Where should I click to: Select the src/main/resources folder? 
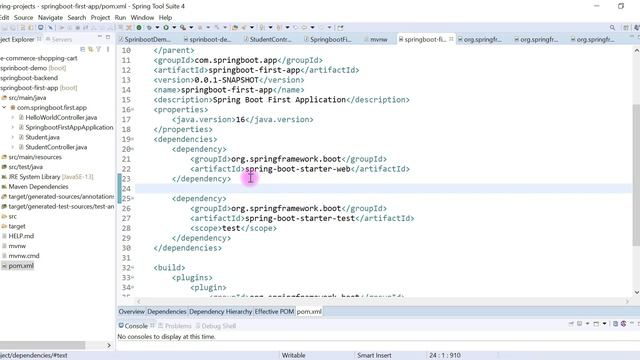(x=35, y=157)
